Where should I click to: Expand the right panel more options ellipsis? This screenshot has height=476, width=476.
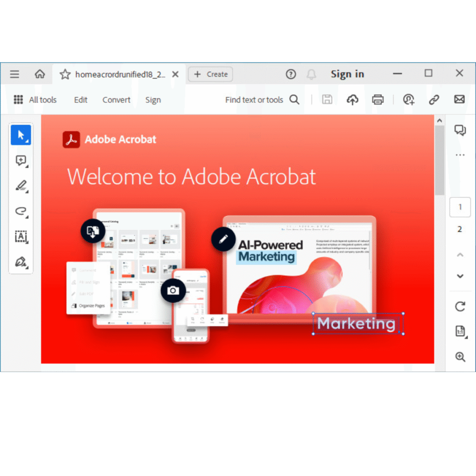(460, 155)
